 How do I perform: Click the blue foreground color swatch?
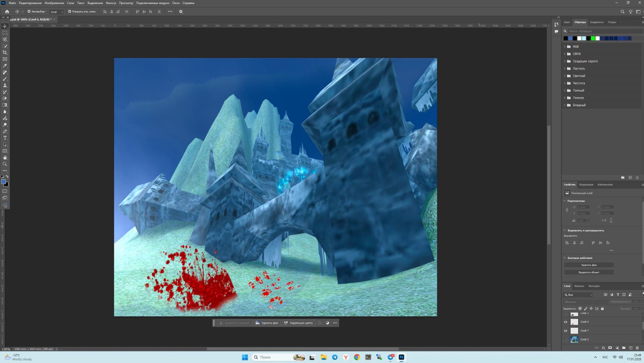coord(4,182)
